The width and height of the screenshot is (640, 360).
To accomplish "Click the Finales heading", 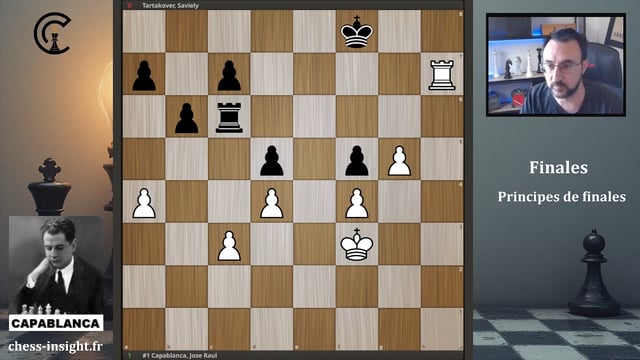I will (558, 168).
